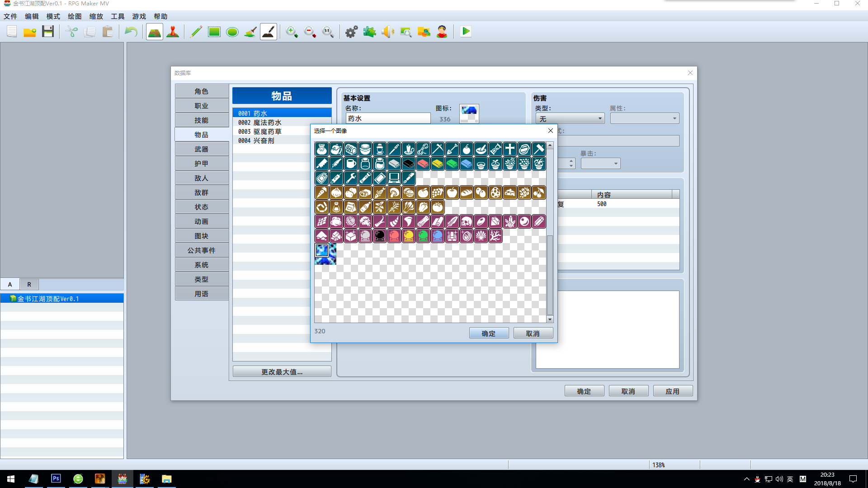Click the Photoshop icon in the taskbar
868x488 pixels.
coord(56,479)
